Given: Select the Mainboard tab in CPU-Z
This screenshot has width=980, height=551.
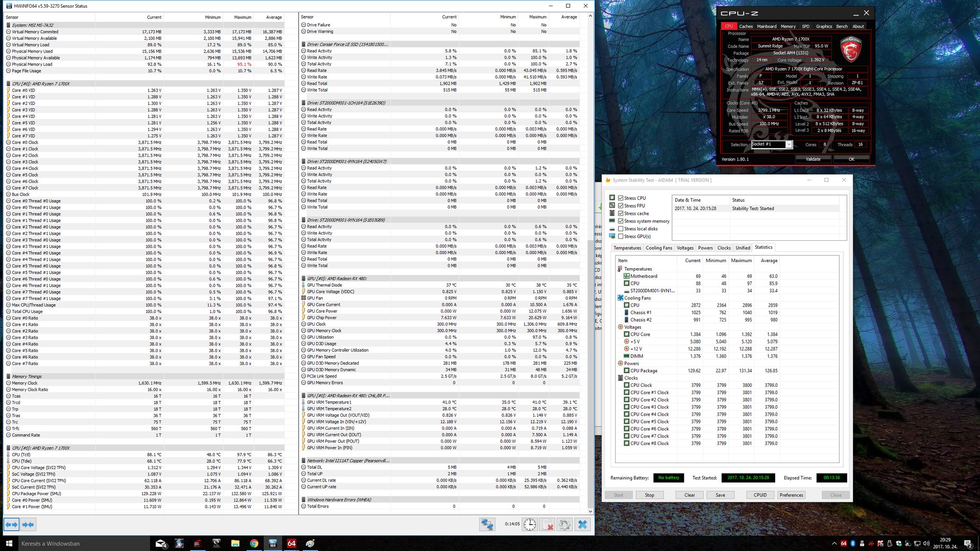Looking at the screenshot, I should [x=767, y=26].
